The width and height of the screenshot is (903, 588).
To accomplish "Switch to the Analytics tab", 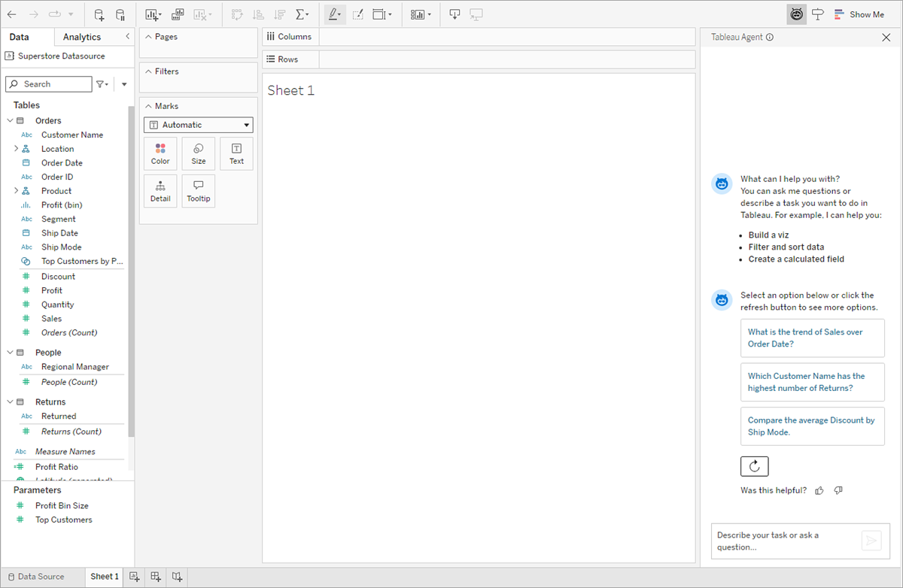I will 82,37.
